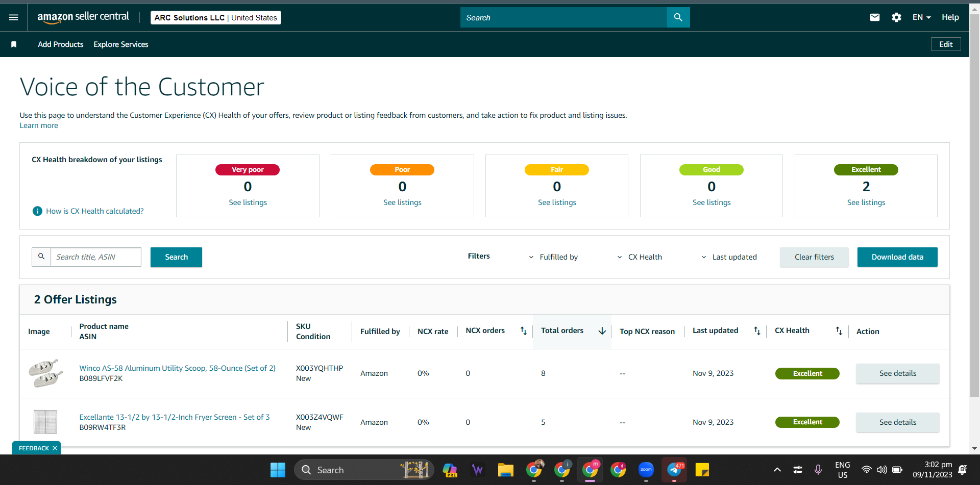Open Windows Start menu
The image size is (980, 485).
point(278,470)
